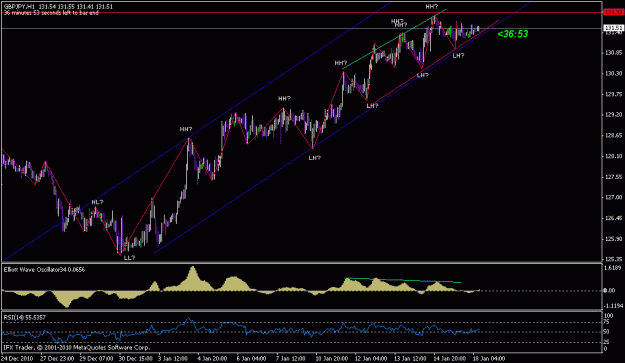
Task: Click the 14 Jan 20:00 time label
Action: (x=450, y=359)
